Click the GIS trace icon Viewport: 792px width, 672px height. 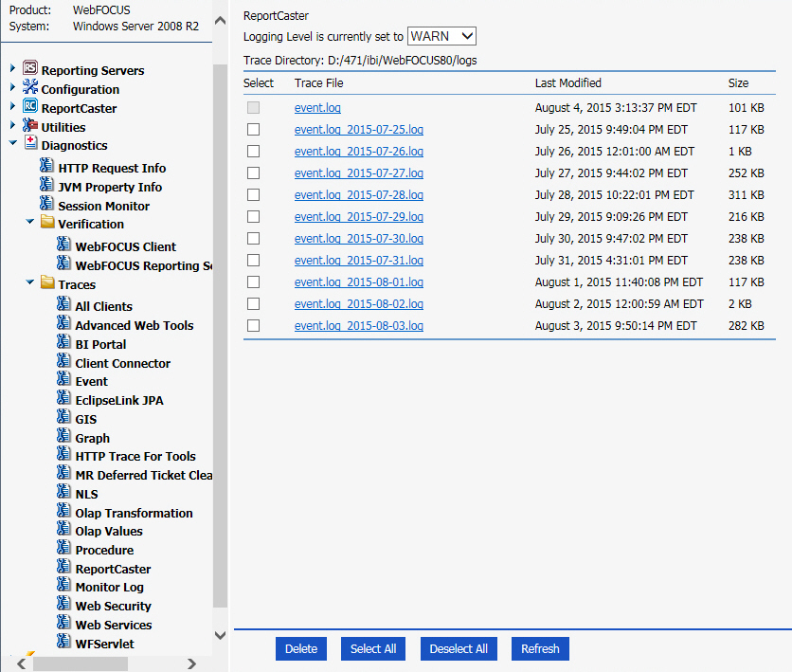coord(63,416)
